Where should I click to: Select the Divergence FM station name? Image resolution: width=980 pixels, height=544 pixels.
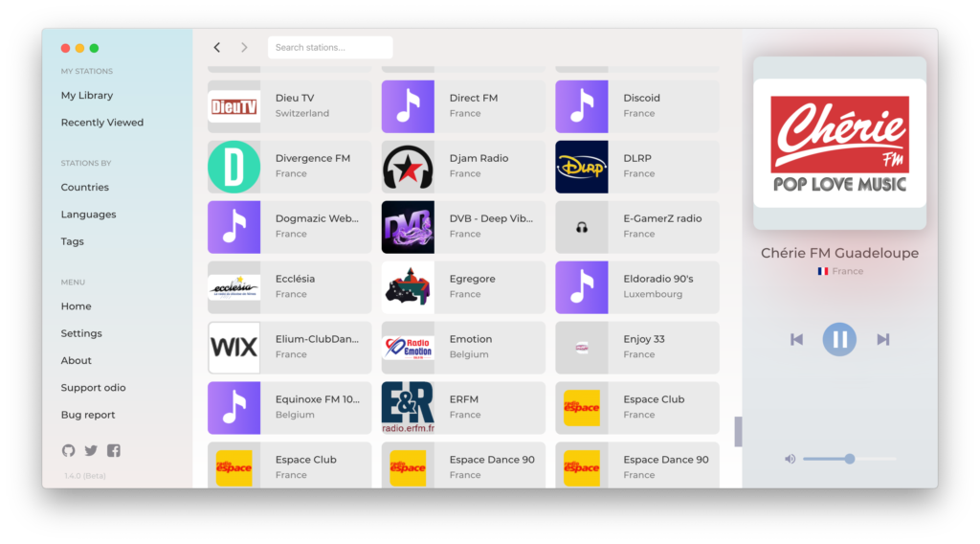coord(313,158)
